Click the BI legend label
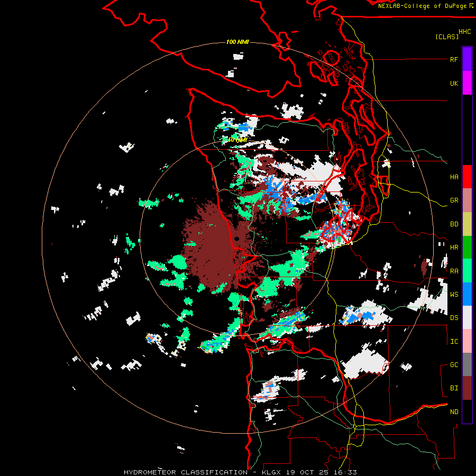This screenshot has width=476, height=476. pyautogui.click(x=454, y=388)
